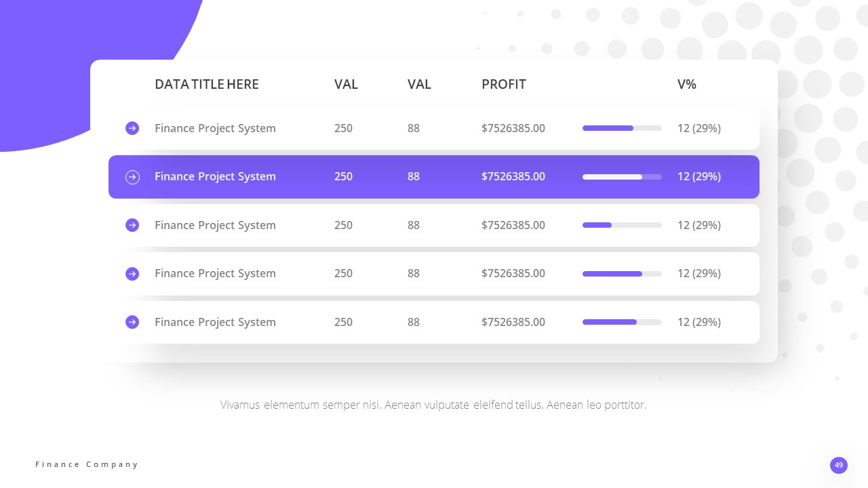The width and height of the screenshot is (868, 488).
Task: Click the arrow icon in the first row
Action: tap(132, 128)
